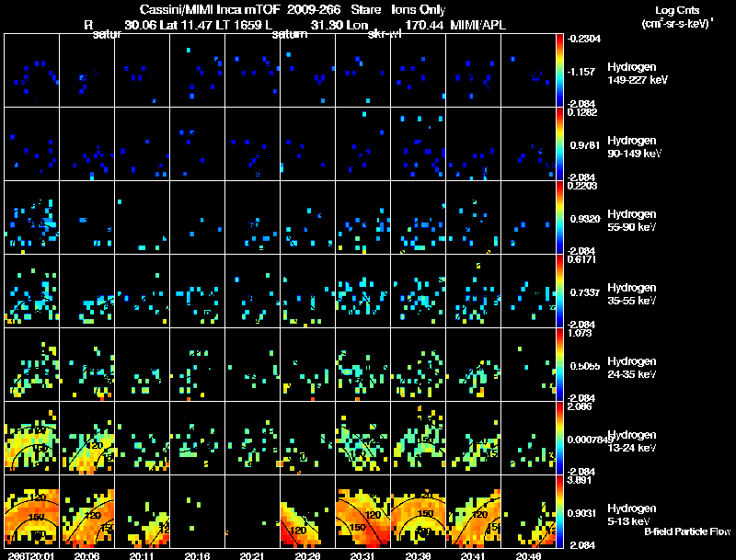Click the 'B-field Particle Flow' caption
This screenshot has width=736, height=560.
687,531
